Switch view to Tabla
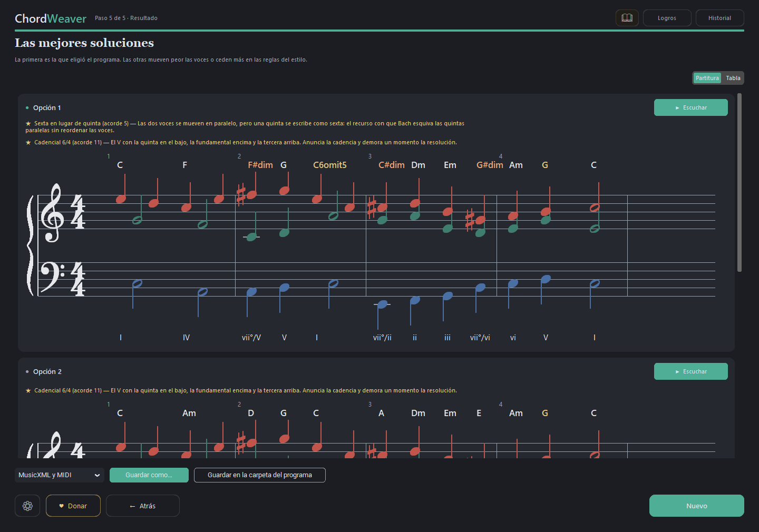 pyautogui.click(x=733, y=78)
